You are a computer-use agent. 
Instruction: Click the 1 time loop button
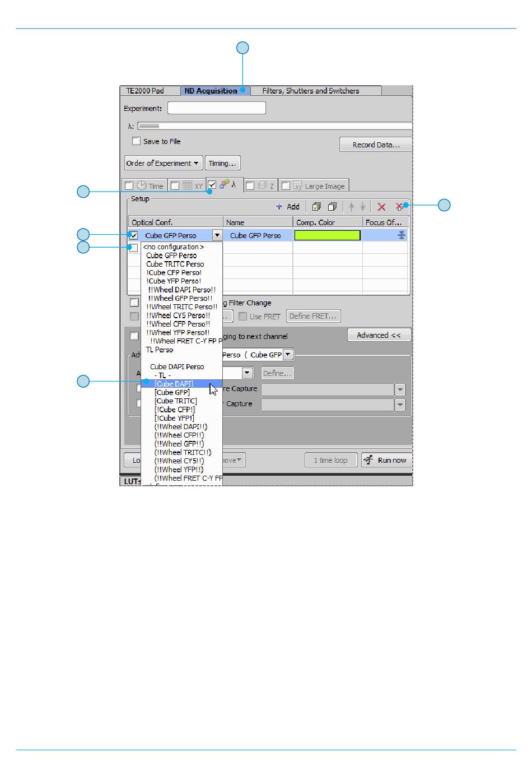[x=330, y=460]
